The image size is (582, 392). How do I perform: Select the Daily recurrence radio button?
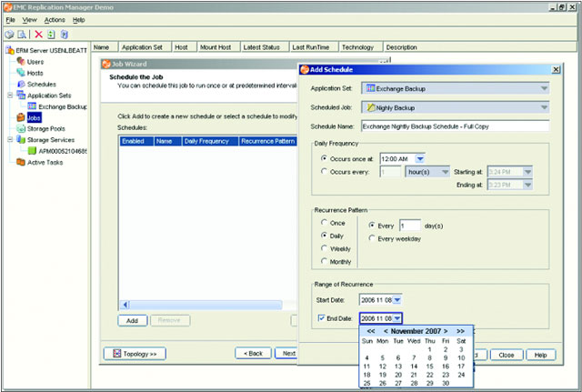(x=324, y=235)
